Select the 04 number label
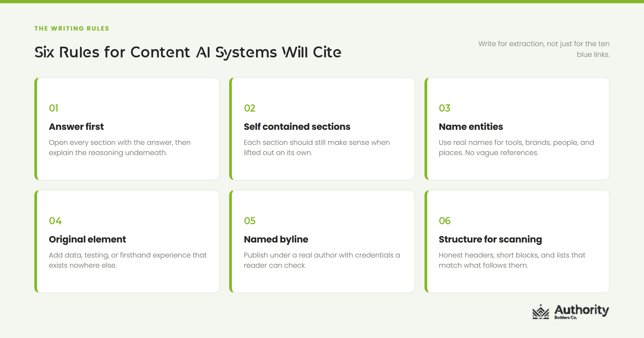Screen dimensions: 644x338 coord(55,221)
